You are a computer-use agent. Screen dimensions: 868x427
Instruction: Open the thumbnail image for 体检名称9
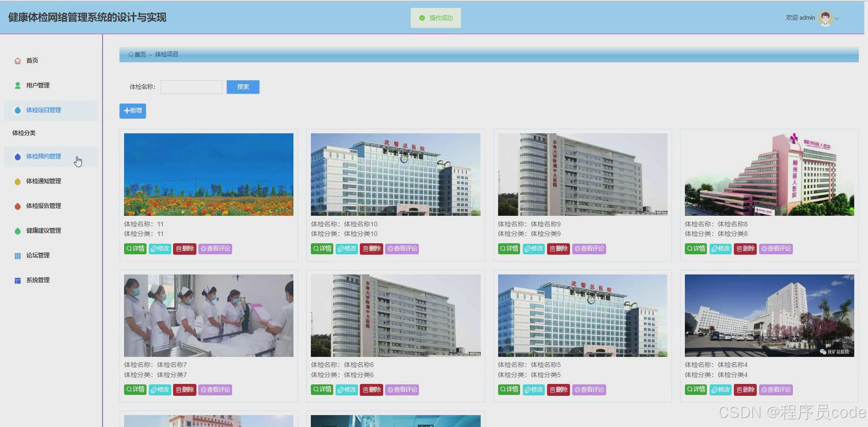point(583,175)
